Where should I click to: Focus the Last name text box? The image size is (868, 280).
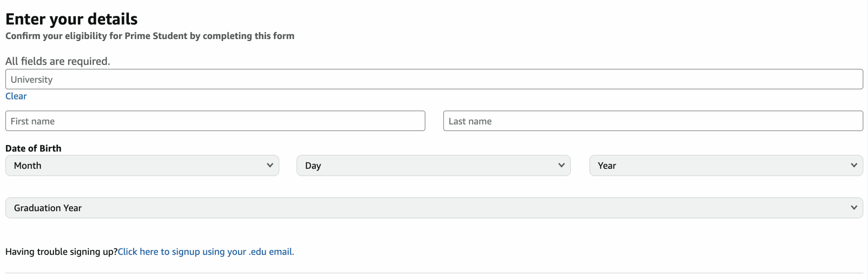click(x=653, y=121)
